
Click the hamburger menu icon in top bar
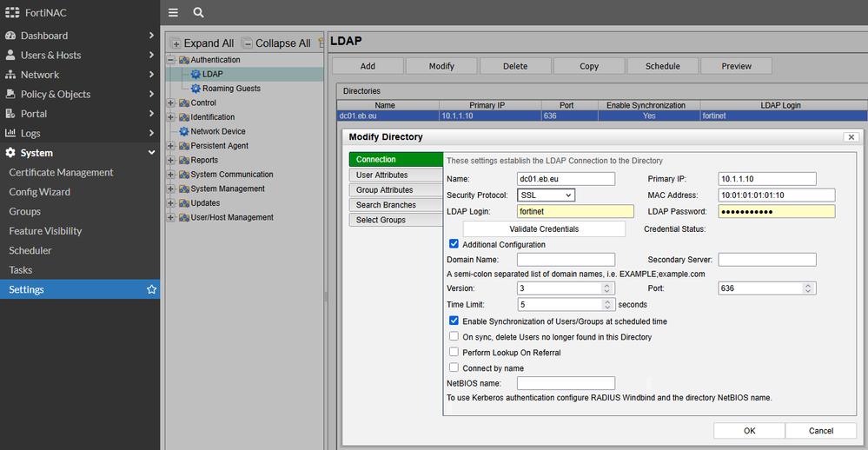click(x=173, y=12)
